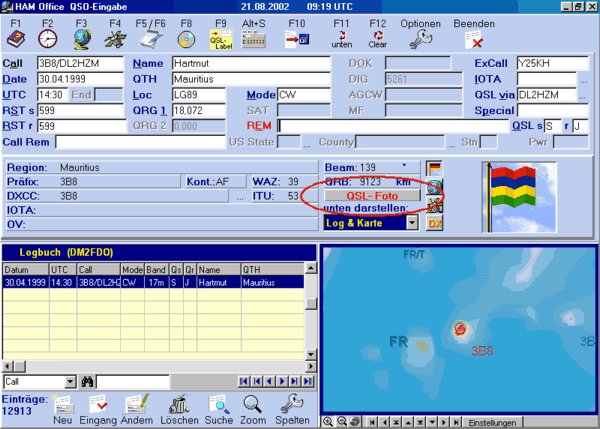Image resolution: width=600 pixels, height=429 pixels.
Task: Click the German flag icon beside Beam
Action: coord(434,168)
